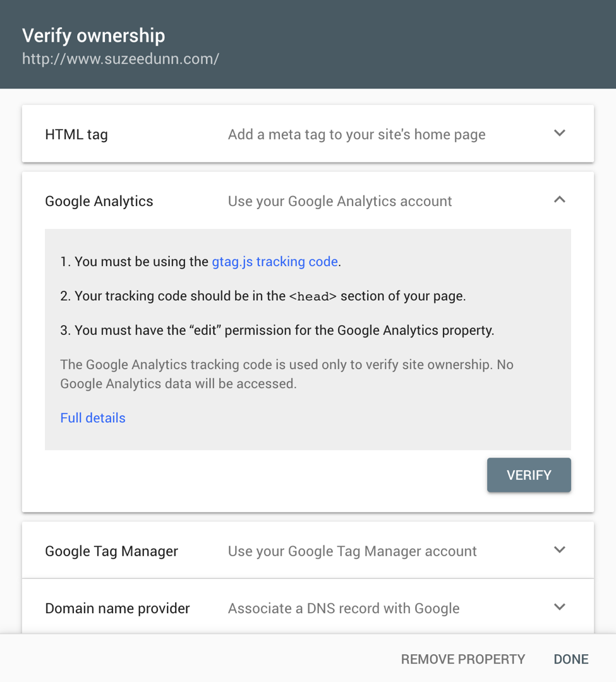Image resolution: width=616 pixels, height=682 pixels.
Task: Click 'Add a meta tag' description text
Action: coord(356,135)
